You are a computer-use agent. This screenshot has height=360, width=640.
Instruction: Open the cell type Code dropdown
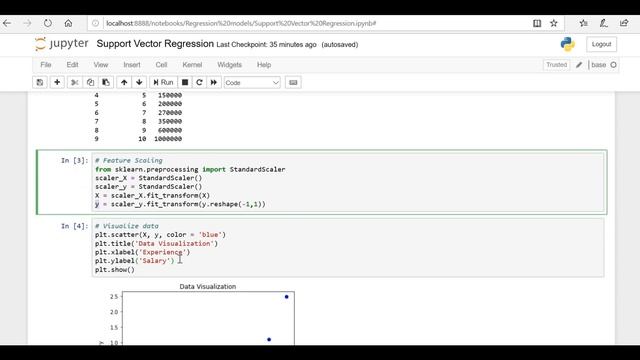252,82
